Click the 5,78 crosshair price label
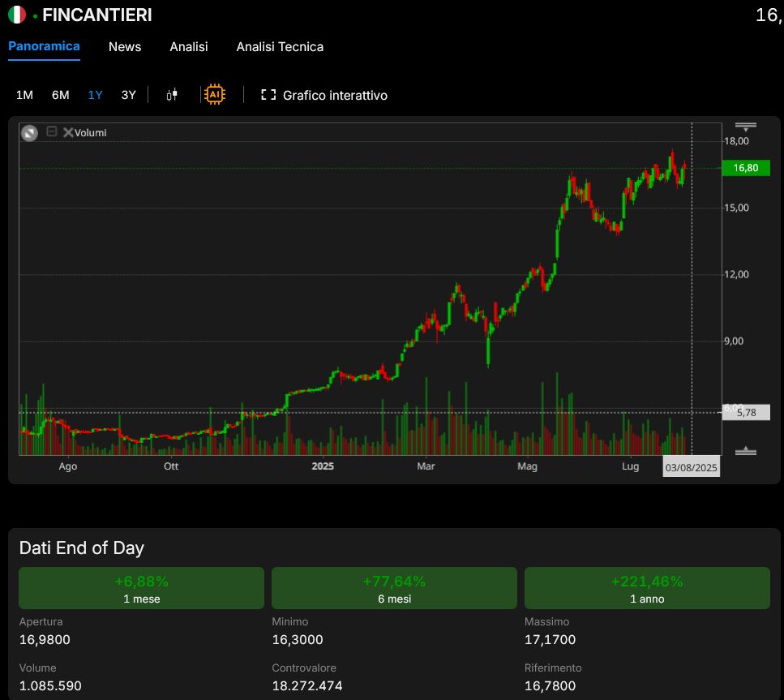 [746, 412]
